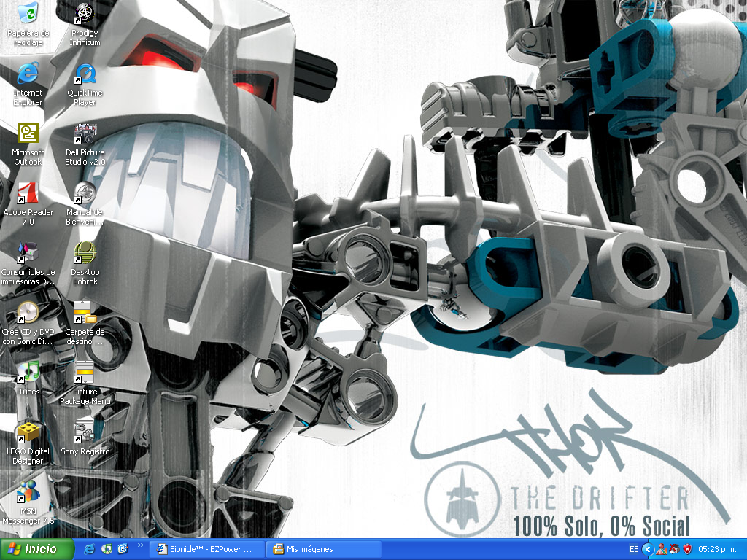This screenshot has width=747, height=560.
Task: Check the printer error icon in the tray
Action: [x=674, y=549]
